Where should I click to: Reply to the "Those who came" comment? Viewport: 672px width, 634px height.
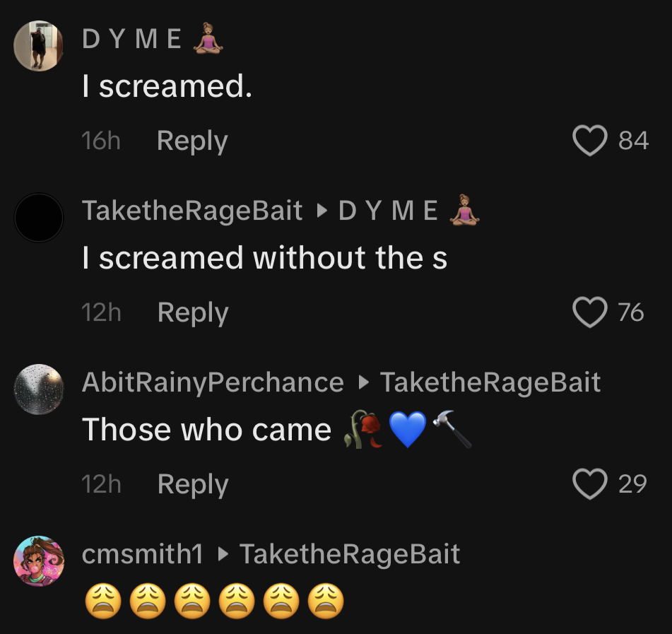point(192,484)
